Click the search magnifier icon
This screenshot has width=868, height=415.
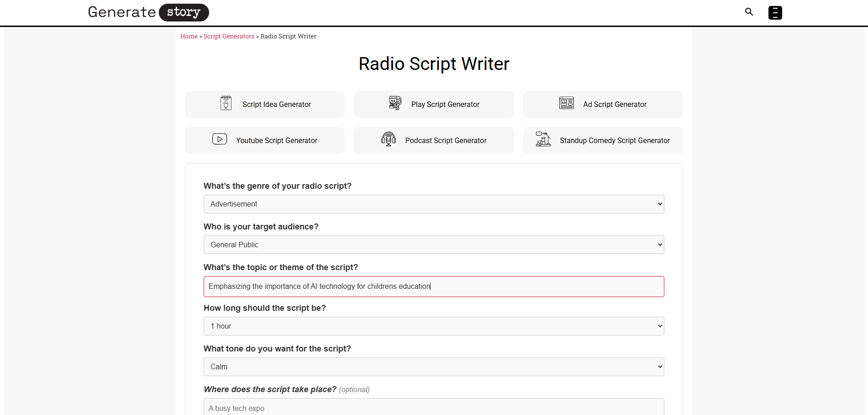point(749,12)
